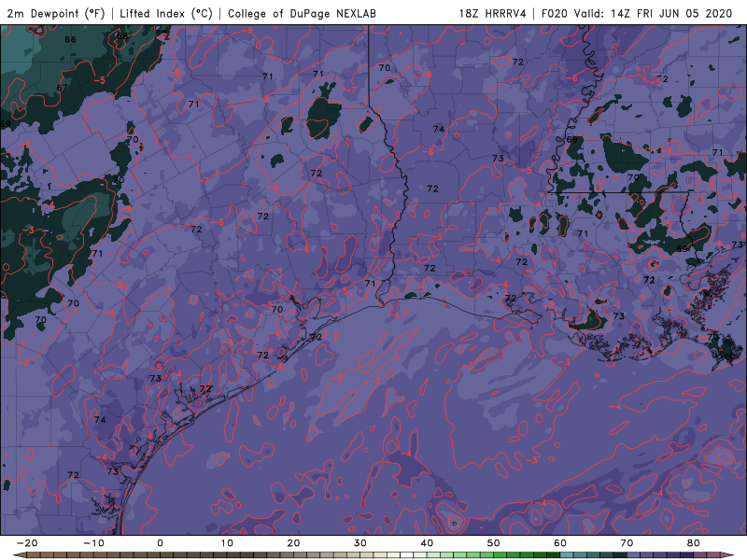This screenshot has width=747, height=560.
Task: Click the '10' tick label on color scale
Action: [x=227, y=543]
